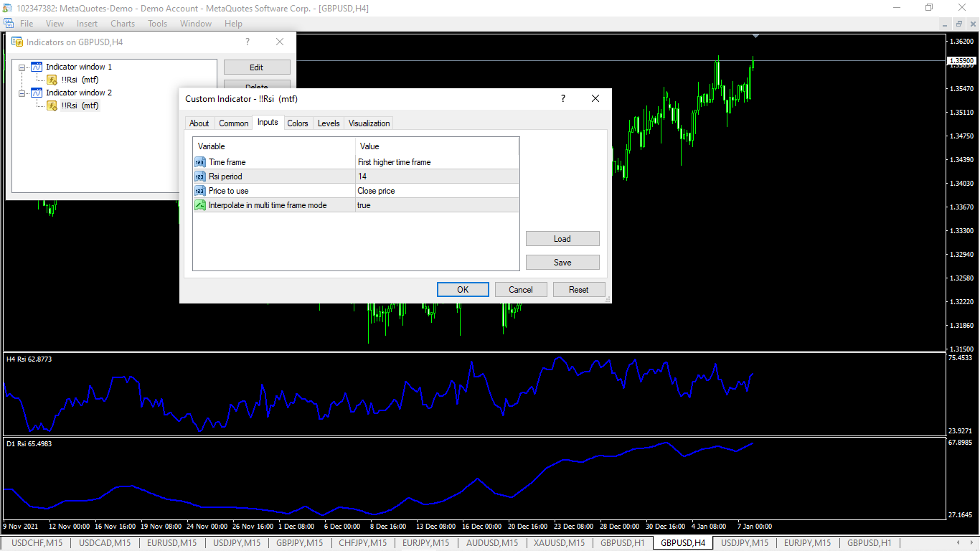Click the Rsi period variable icon

tap(200, 176)
